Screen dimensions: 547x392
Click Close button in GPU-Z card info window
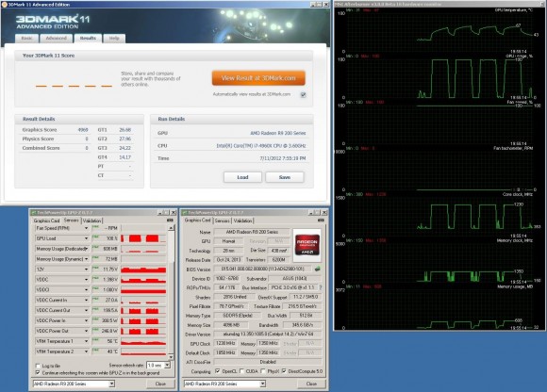[311, 384]
